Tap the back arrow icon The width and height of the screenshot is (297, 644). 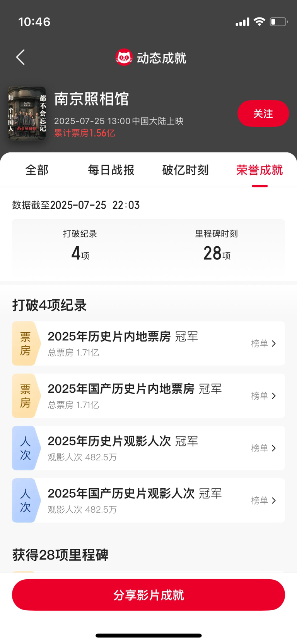click(20, 57)
